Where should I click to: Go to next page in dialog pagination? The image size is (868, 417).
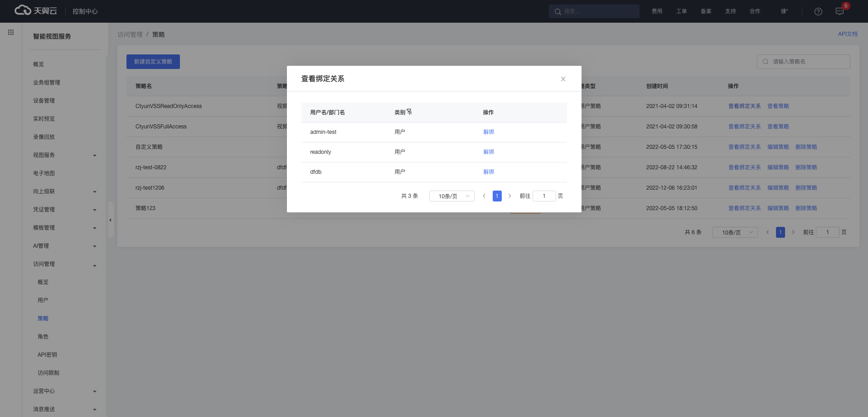509,196
